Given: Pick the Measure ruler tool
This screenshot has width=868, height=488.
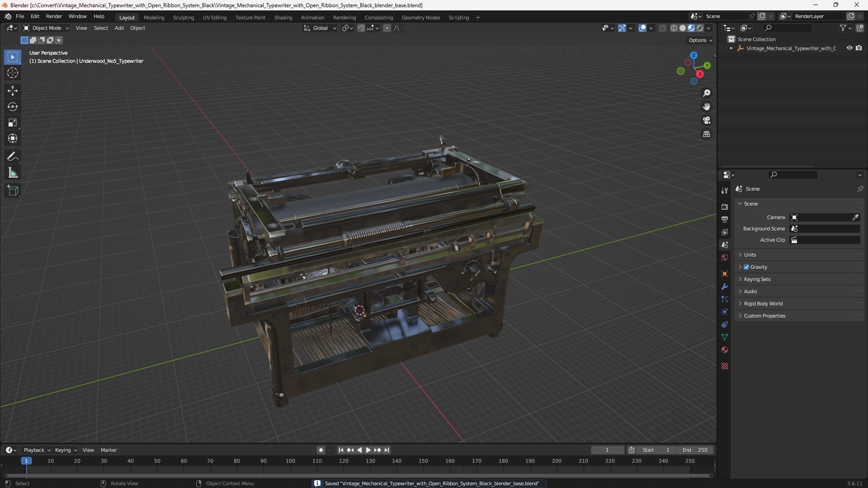Looking at the screenshot, I should pyautogui.click(x=13, y=173).
